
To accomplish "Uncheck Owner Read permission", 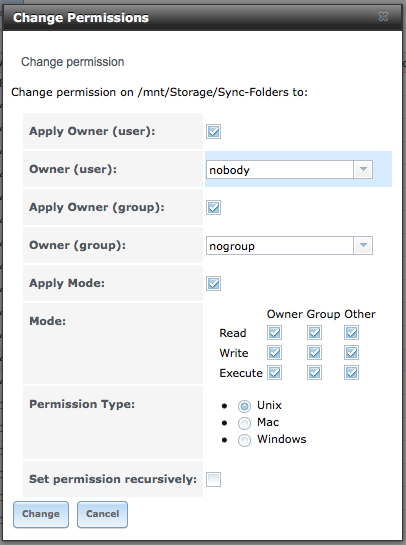I will [x=275, y=333].
